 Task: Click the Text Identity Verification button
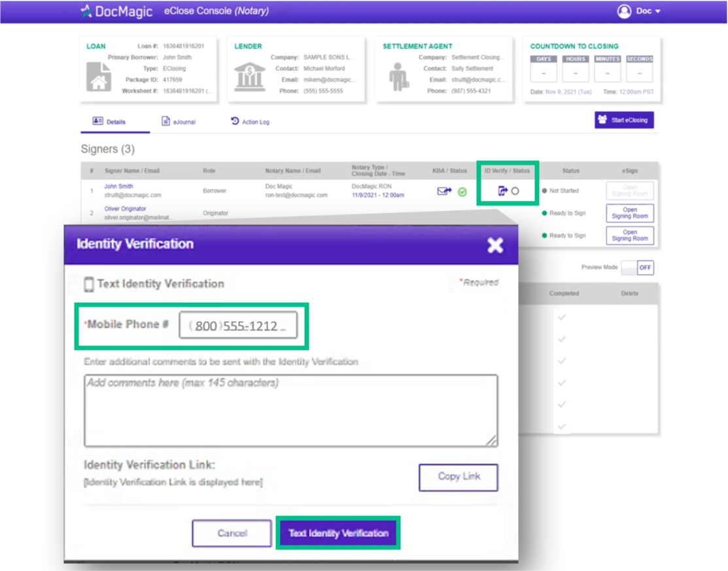(x=338, y=533)
